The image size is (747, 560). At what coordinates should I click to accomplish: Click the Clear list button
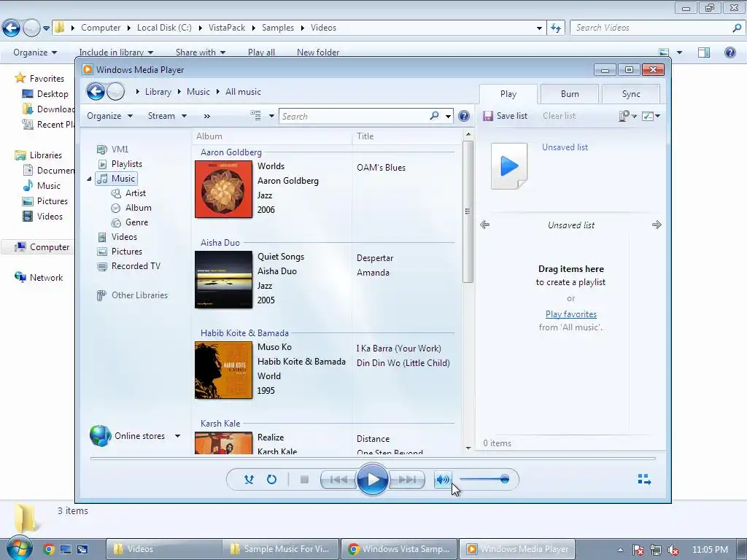(560, 116)
